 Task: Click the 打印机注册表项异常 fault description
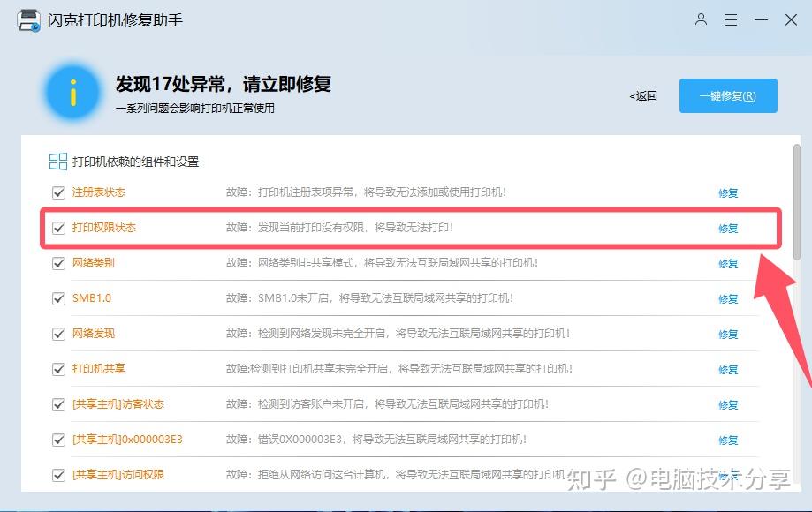point(366,192)
